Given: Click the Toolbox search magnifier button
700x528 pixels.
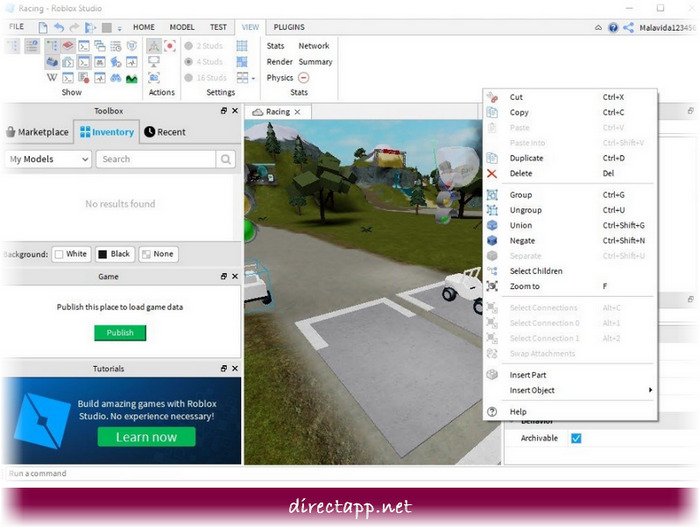Looking at the screenshot, I should coord(226,159).
